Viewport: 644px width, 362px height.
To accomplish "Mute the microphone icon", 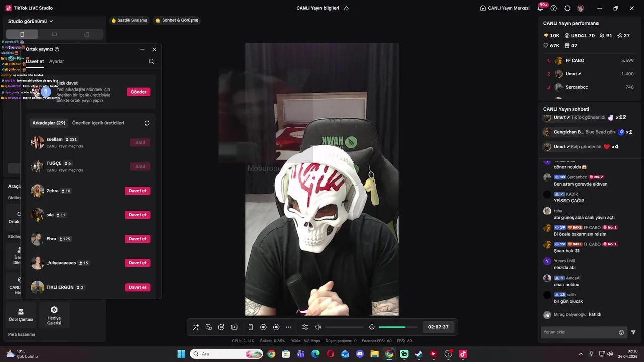I will click(x=372, y=327).
